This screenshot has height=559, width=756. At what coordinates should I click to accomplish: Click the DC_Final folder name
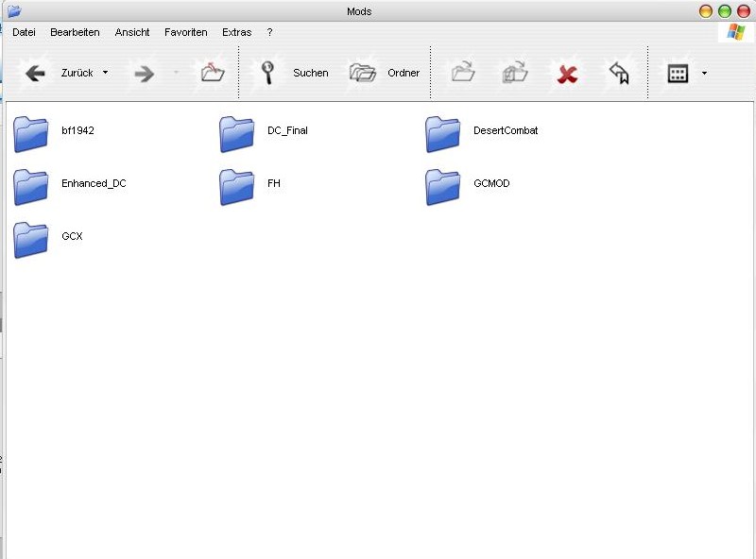click(287, 130)
